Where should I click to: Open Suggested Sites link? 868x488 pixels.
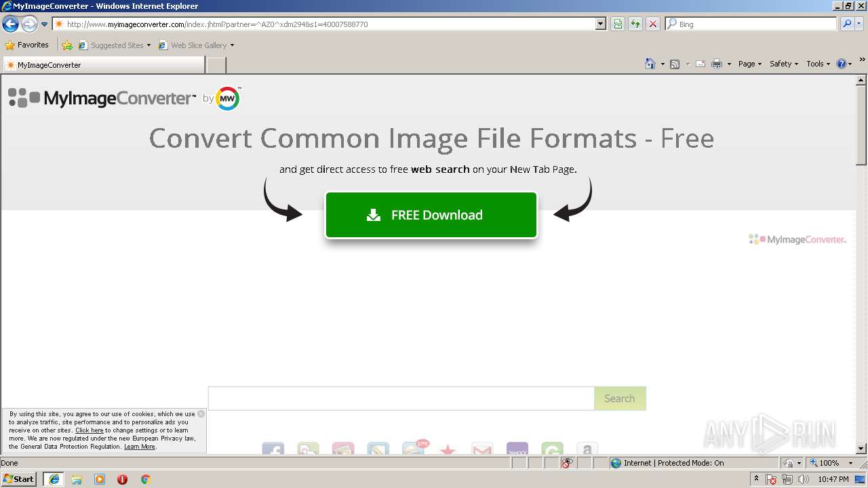pyautogui.click(x=114, y=45)
